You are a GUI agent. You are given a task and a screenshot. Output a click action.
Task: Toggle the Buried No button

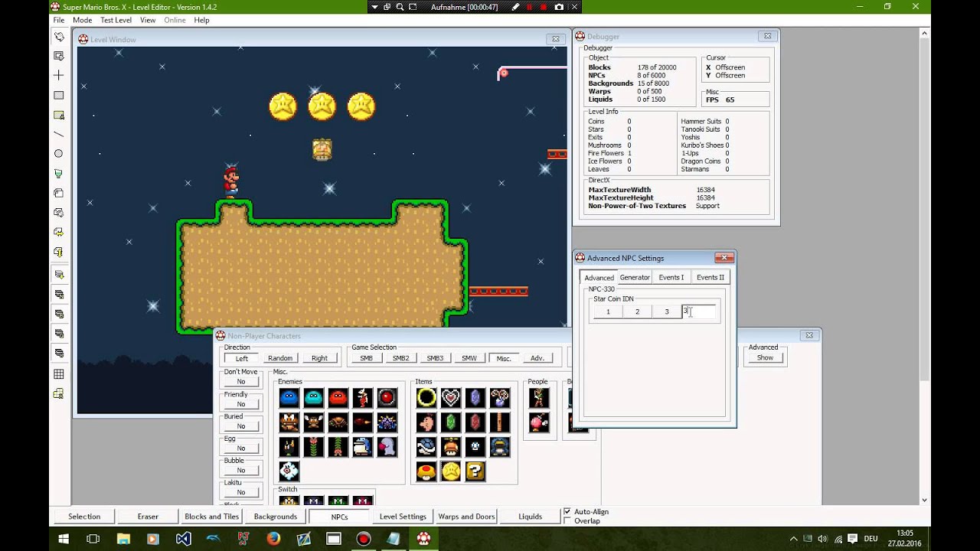[241, 425]
